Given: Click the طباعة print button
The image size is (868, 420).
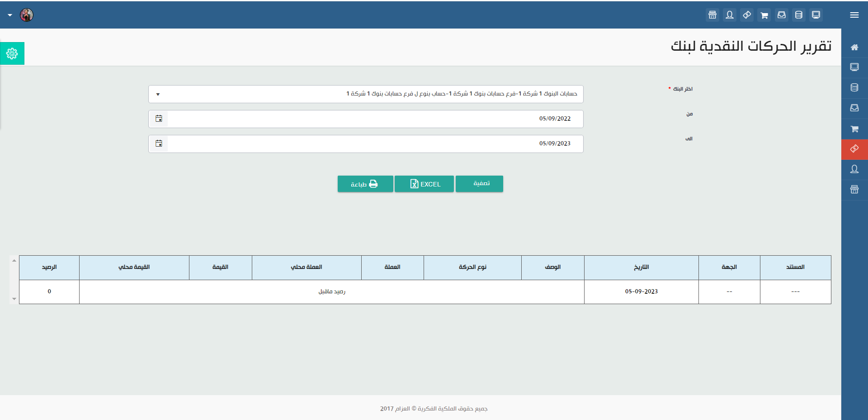Looking at the screenshot, I should point(365,184).
